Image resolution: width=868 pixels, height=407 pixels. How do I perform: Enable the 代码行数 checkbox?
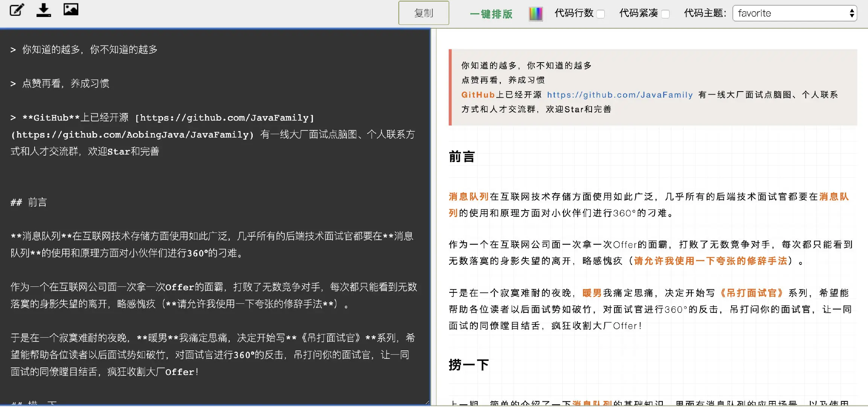point(601,14)
